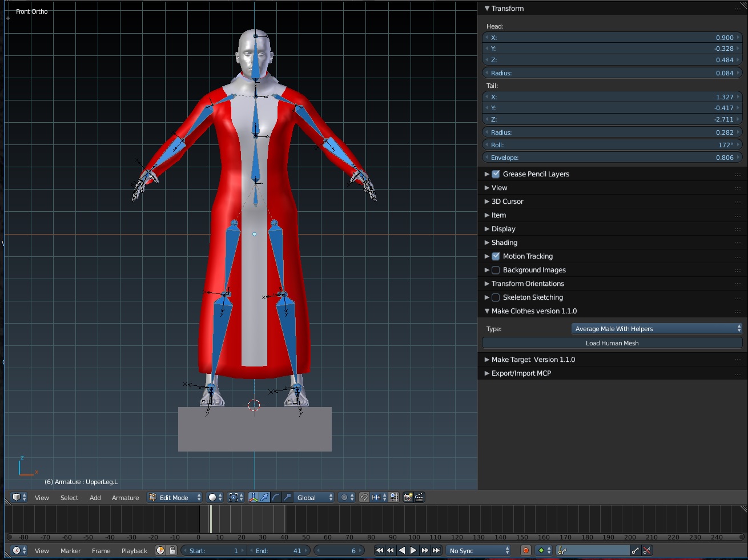Expand the Shading panel
This screenshot has width=748, height=560.
pos(486,243)
